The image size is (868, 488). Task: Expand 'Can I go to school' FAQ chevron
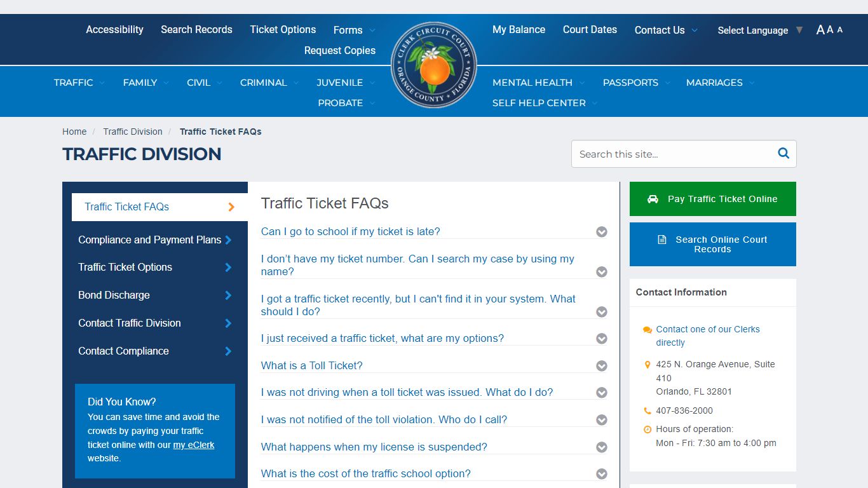[x=602, y=233]
